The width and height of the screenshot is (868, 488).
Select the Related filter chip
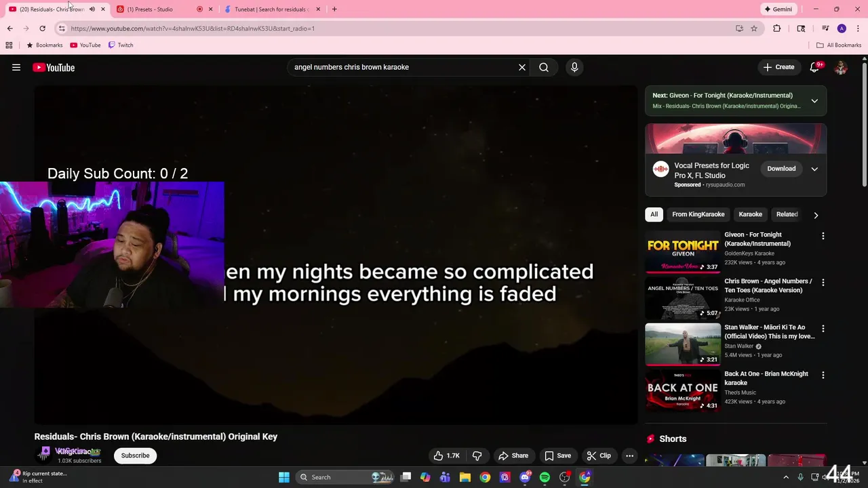point(787,214)
